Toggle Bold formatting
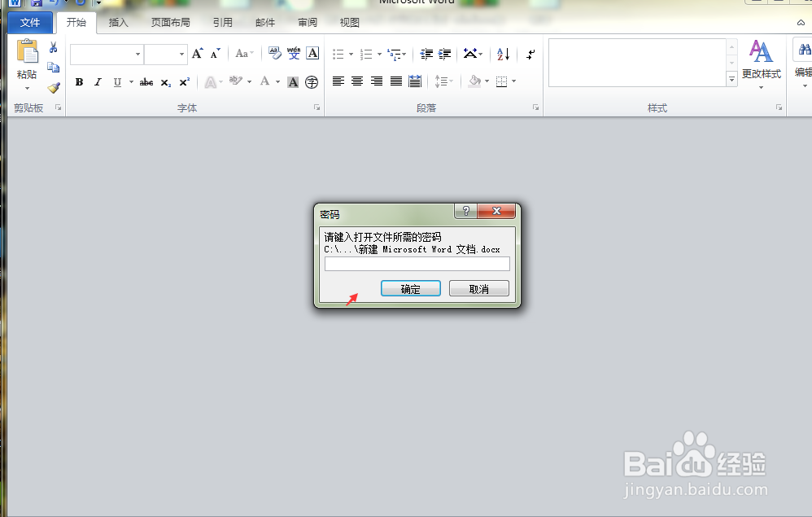Screen dimensions: 812x517 click(79, 82)
